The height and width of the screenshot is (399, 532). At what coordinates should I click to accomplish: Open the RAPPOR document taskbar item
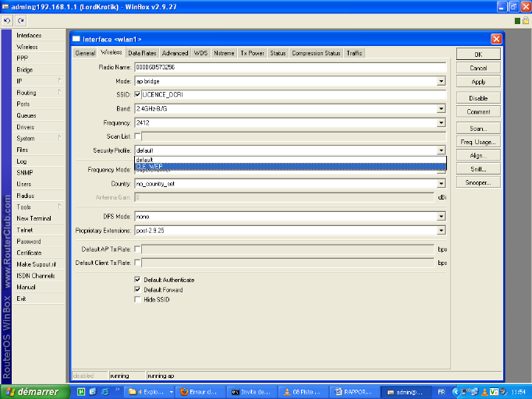(354, 392)
